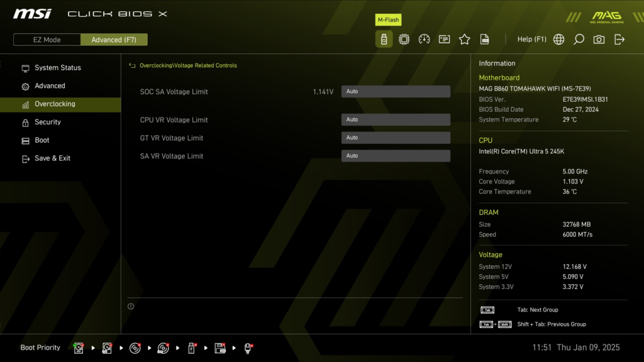Open the CPU VR Voltage Limit dropdown
644x362 pixels.
coord(395,119)
